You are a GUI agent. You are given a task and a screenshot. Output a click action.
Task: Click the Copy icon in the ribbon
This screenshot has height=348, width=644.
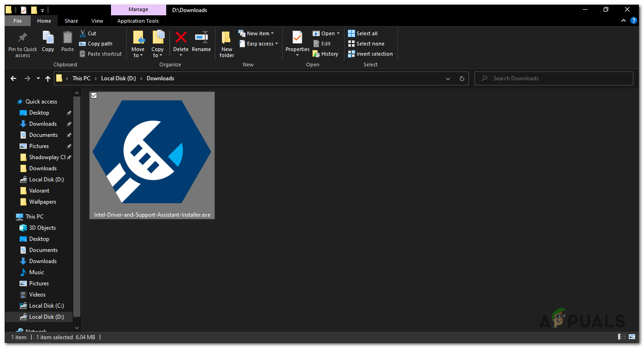pos(48,41)
